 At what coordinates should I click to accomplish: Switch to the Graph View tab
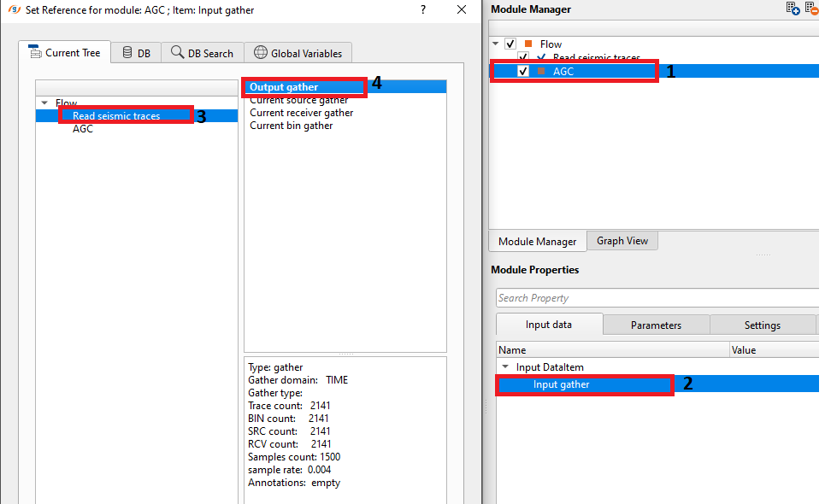coord(622,241)
